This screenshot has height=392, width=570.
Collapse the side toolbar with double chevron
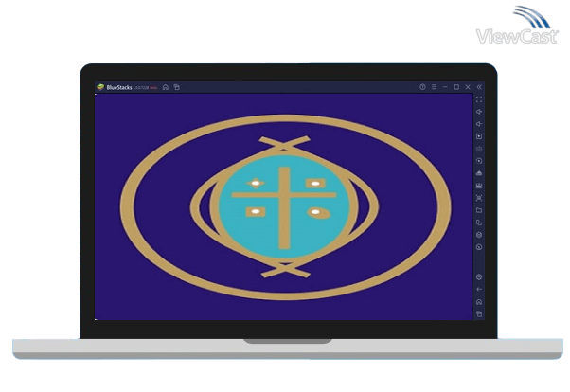tap(479, 87)
